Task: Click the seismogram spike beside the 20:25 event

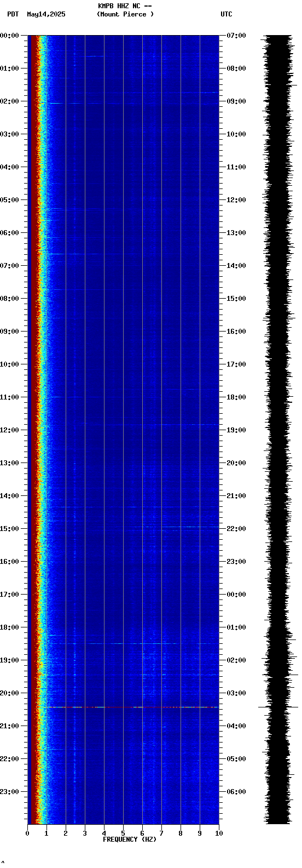Action: click(278, 707)
